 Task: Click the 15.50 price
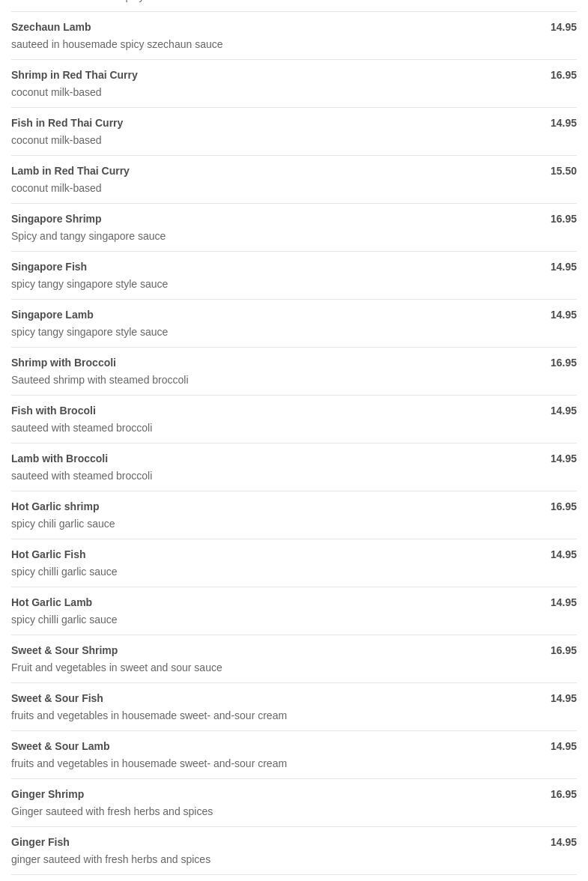point(563,171)
